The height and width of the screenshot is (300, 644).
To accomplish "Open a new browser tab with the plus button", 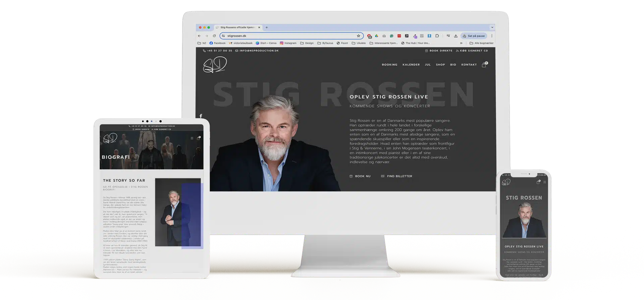I will [x=267, y=27].
